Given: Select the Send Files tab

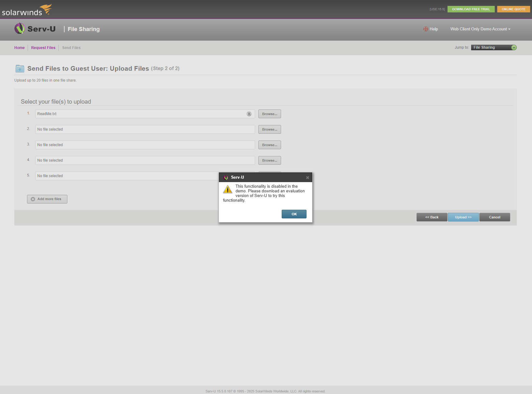Looking at the screenshot, I should 71,48.
